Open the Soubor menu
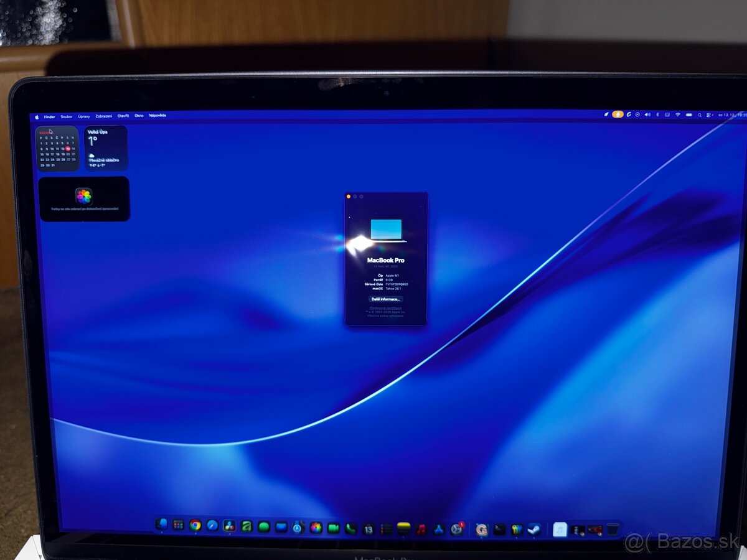747x560 pixels. click(x=67, y=116)
